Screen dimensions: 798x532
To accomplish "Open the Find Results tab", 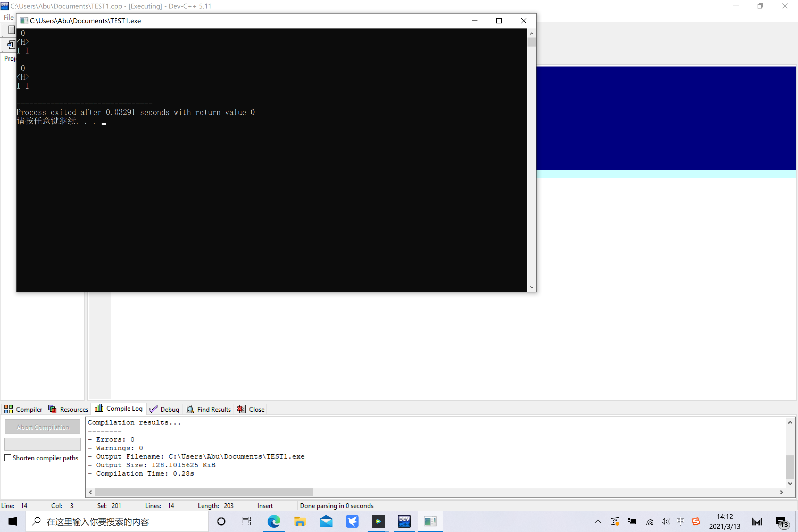I will pyautogui.click(x=209, y=409).
